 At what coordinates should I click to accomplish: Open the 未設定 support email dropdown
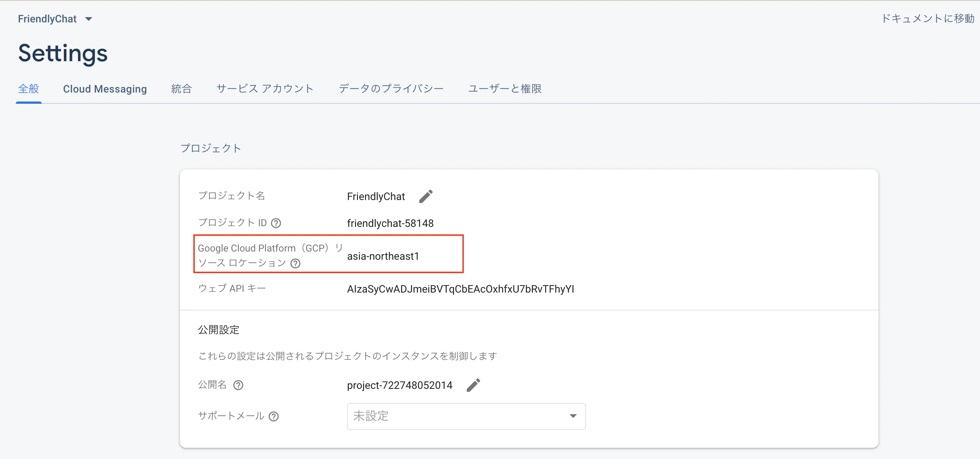[x=466, y=416]
